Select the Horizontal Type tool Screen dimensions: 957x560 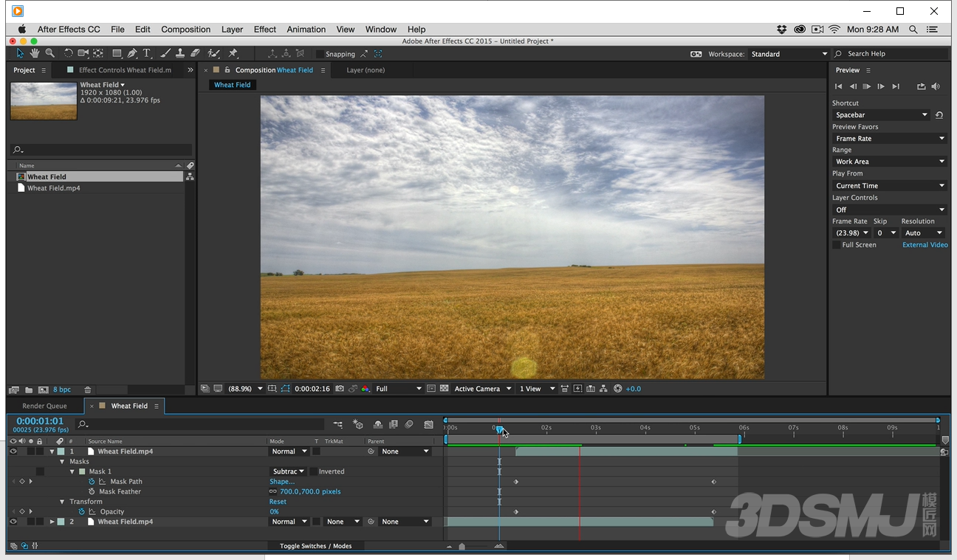point(146,53)
